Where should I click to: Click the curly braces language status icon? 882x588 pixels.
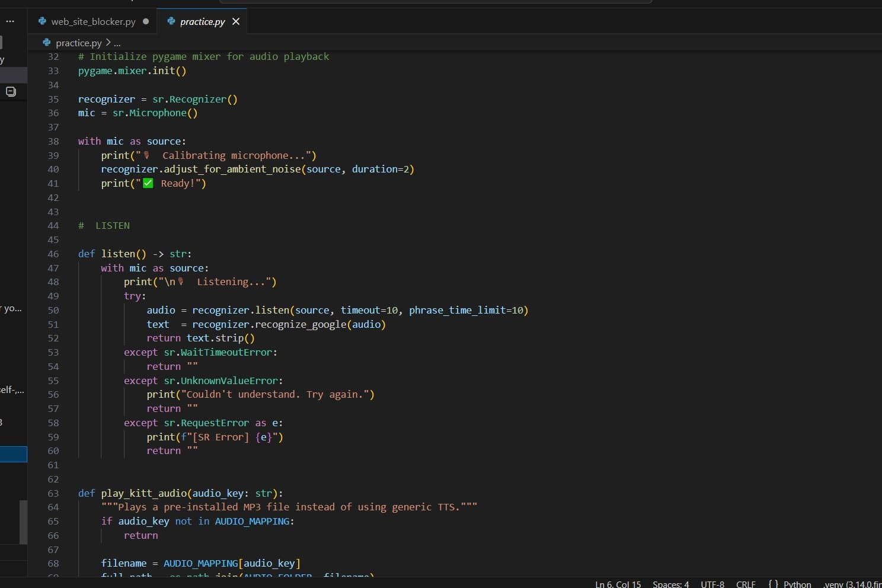773,584
